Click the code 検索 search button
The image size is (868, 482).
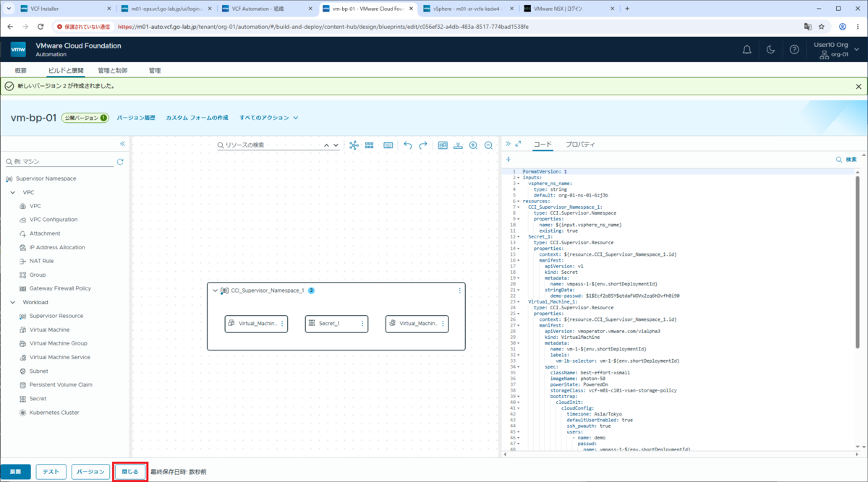click(846, 160)
